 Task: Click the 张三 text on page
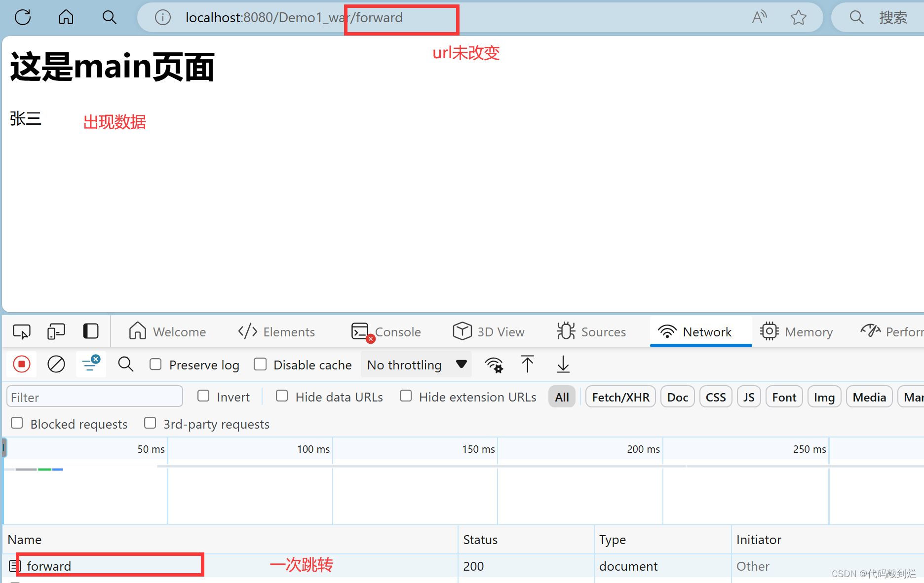(x=26, y=119)
